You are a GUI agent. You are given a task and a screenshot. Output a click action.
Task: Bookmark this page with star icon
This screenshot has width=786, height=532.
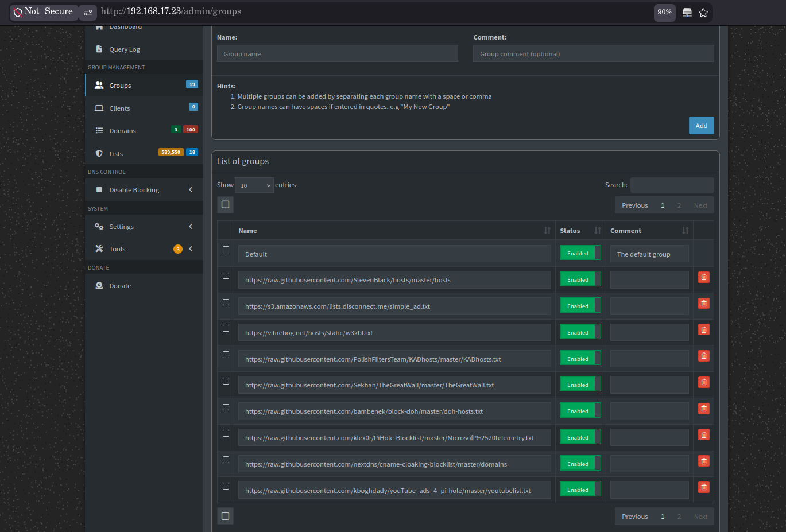tap(703, 13)
